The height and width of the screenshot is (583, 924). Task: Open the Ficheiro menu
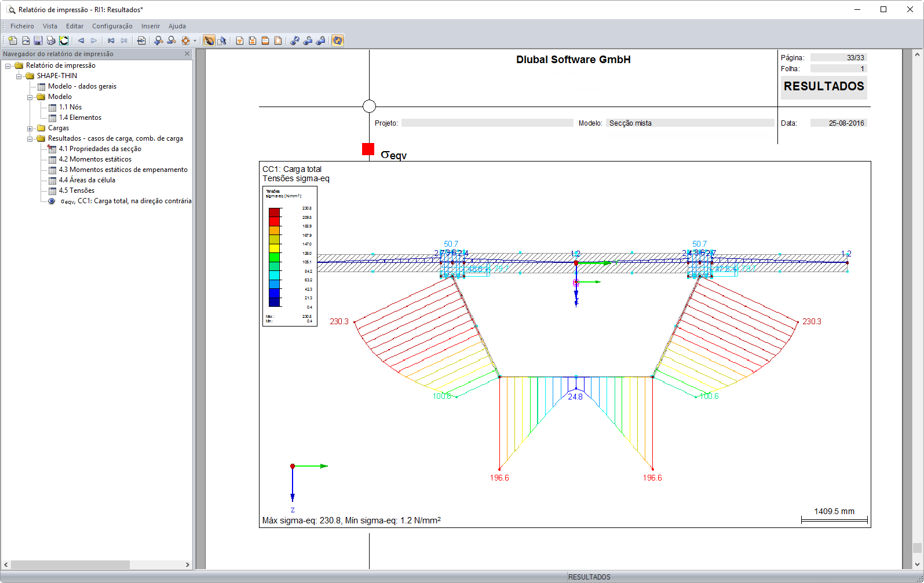(x=22, y=26)
